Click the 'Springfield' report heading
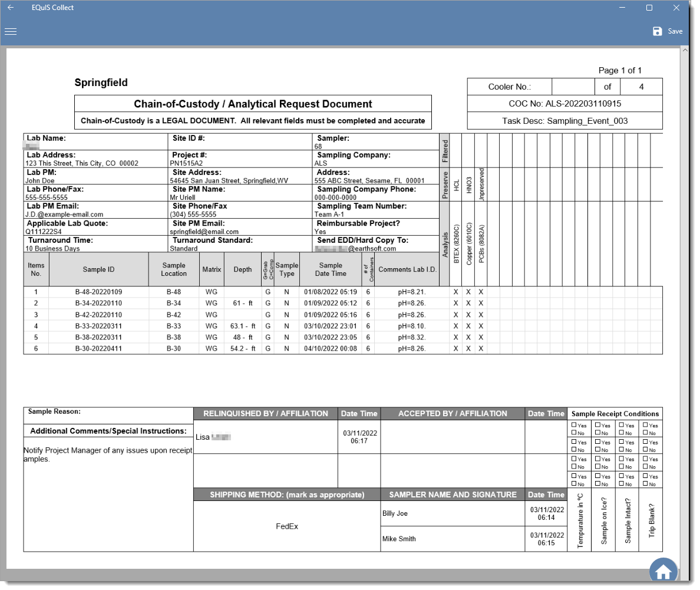 101,83
